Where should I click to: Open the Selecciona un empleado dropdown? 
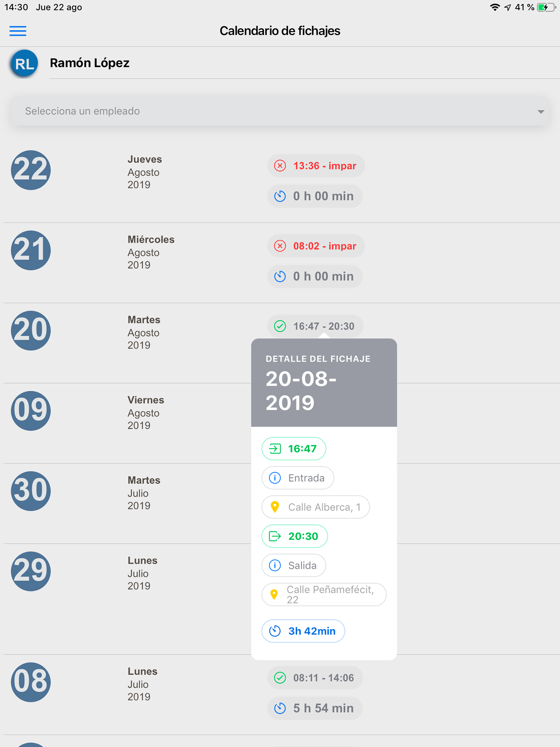tap(280, 111)
